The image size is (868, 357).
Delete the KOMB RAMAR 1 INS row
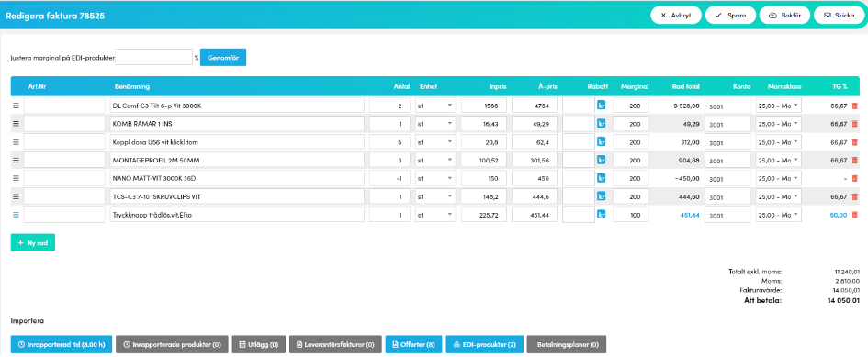855,123
